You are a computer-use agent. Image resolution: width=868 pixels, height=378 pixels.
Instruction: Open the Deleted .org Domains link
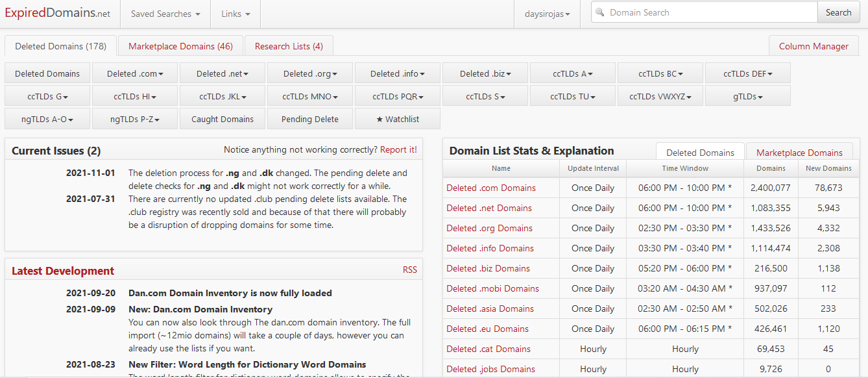489,228
